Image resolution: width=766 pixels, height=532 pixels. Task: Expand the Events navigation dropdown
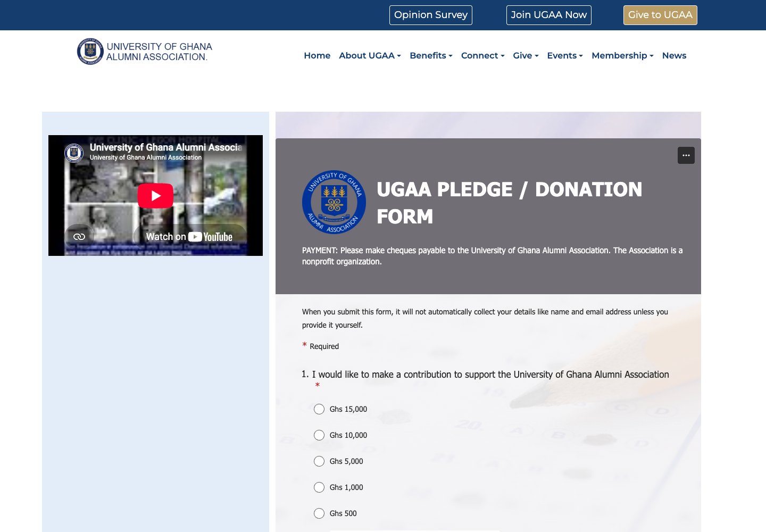click(565, 55)
